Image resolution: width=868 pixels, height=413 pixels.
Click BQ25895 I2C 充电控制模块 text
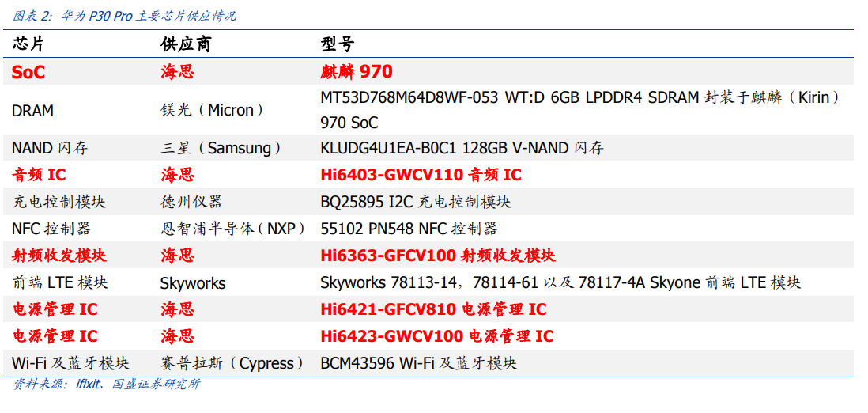pos(416,202)
